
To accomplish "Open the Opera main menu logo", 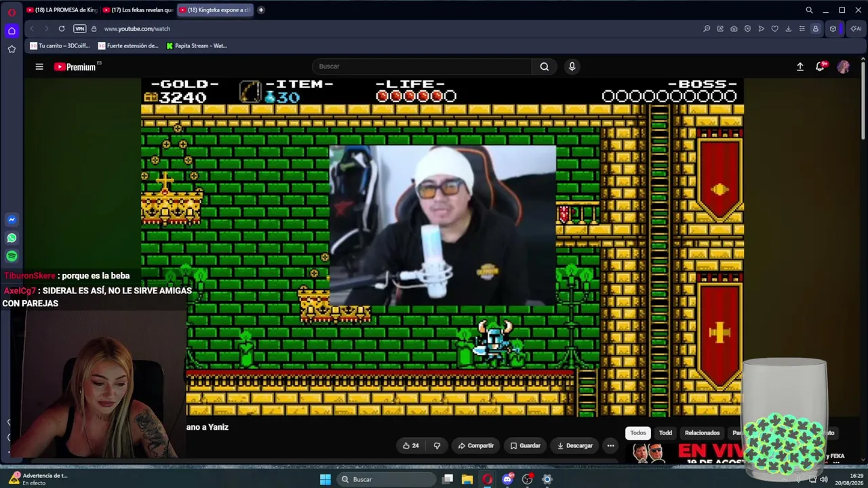I will click(12, 12).
